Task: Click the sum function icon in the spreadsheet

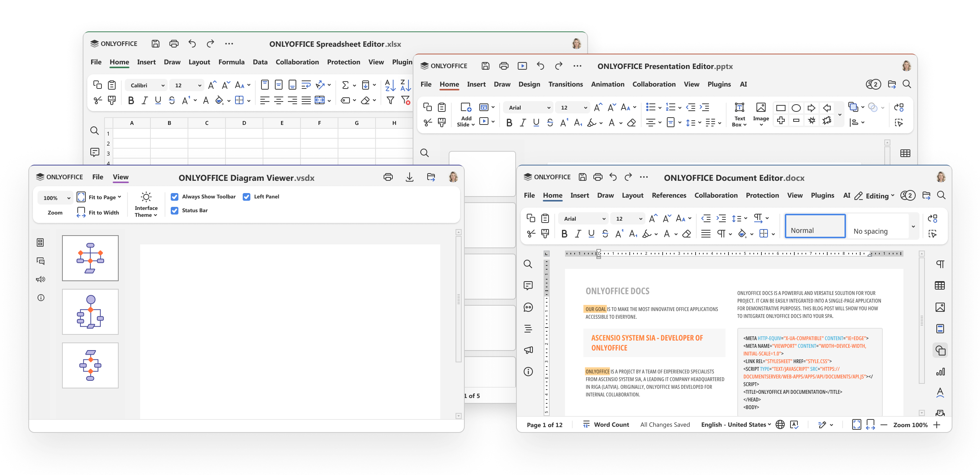Action: tap(345, 85)
